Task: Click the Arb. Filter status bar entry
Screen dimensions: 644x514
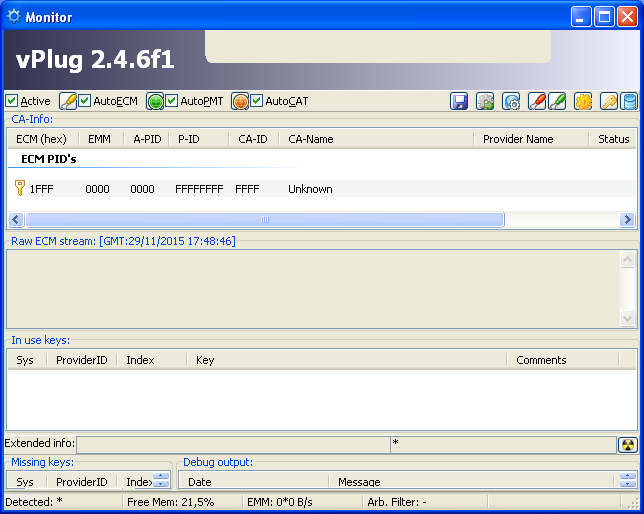Action: coord(425,502)
